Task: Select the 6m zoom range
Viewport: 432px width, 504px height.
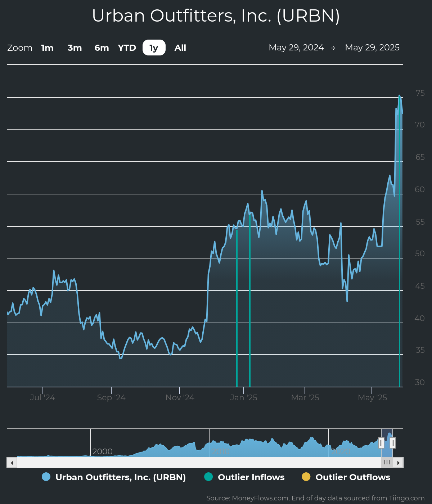Action: click(102, 48)
